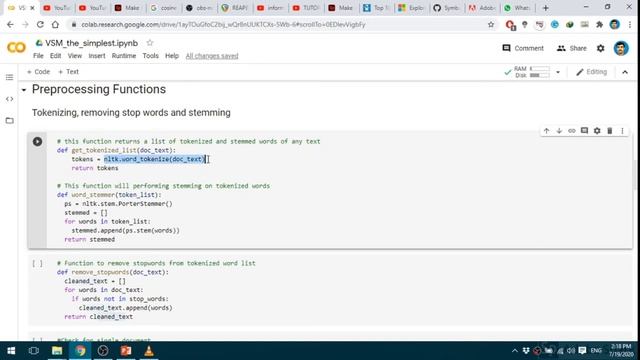This screenshot has height=360, width=640.
Task: Open Windows Start menu
Action: tap(11, 351)
